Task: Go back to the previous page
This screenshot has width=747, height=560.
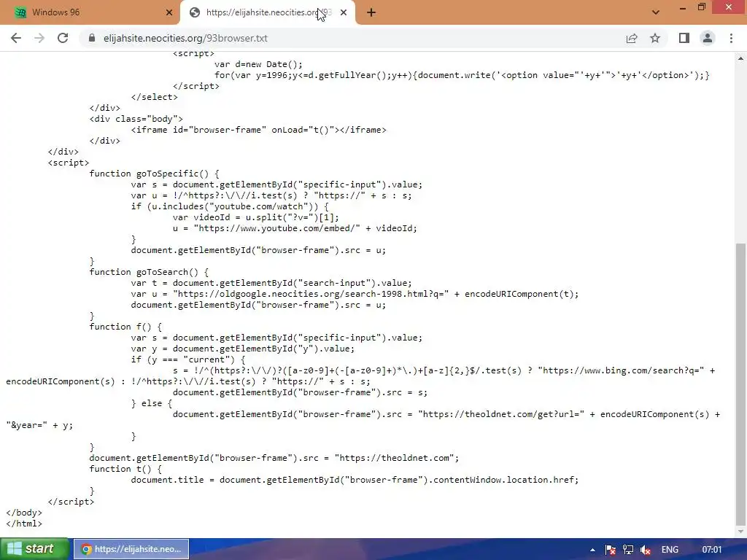Action: pyautogui.click(x=16, y=38)
